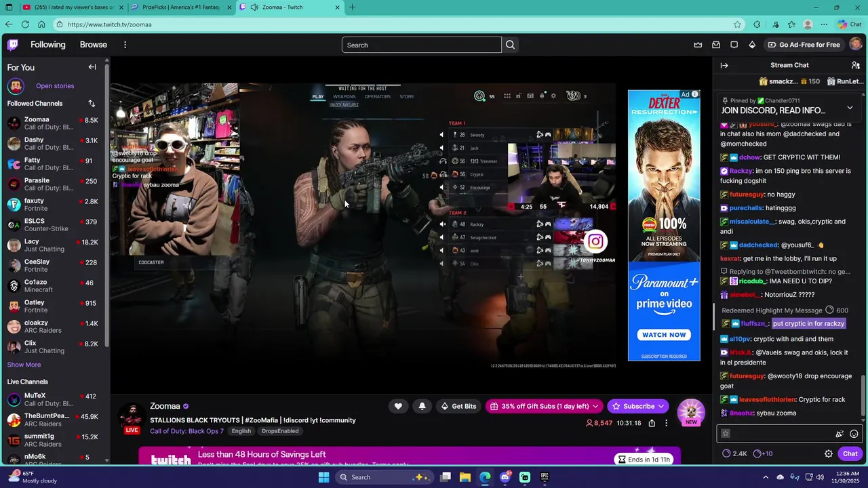This screenshot has height=488, width=868.
Task: Close the Zoomaa - Twitch tab
Action: tap(338, 7)
